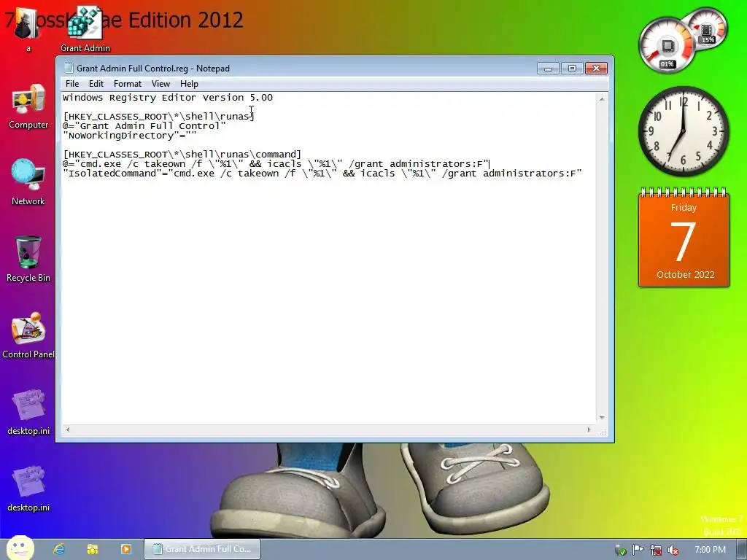
Task: Click the '@="Grant Admin Full Control"' line
Action: click(x=144, y=125)
